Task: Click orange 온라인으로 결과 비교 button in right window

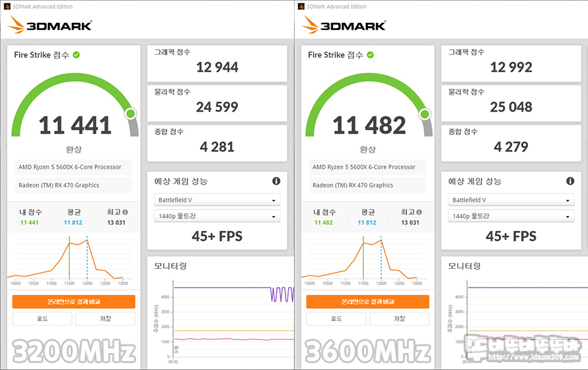Action: click(368, 302)
